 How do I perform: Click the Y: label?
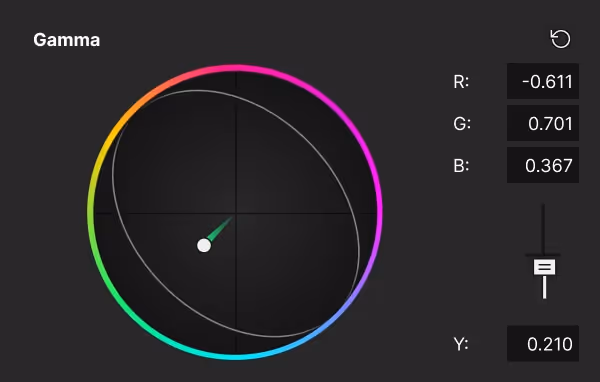(461, 344)
